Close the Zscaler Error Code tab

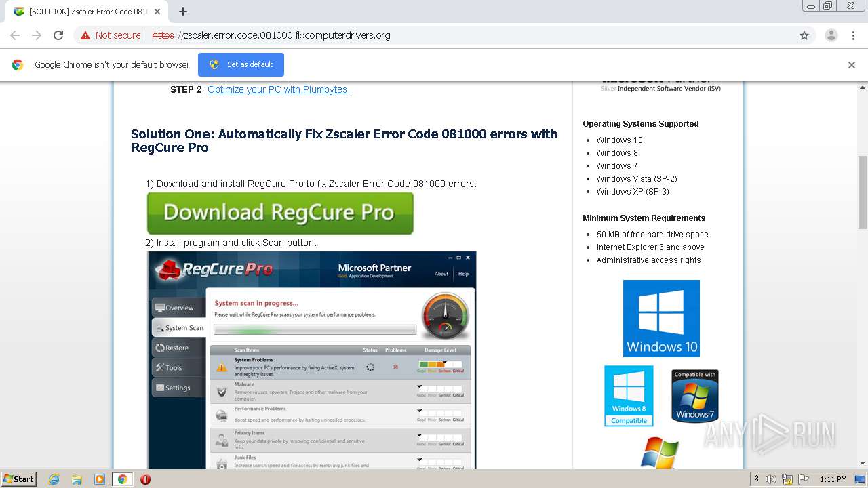pyautogui.click(x=157, y=12)
